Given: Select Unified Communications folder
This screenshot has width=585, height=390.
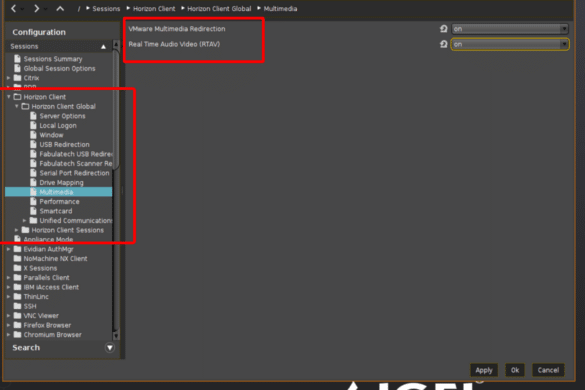Looking at the screenshot, I should (76, 221).
